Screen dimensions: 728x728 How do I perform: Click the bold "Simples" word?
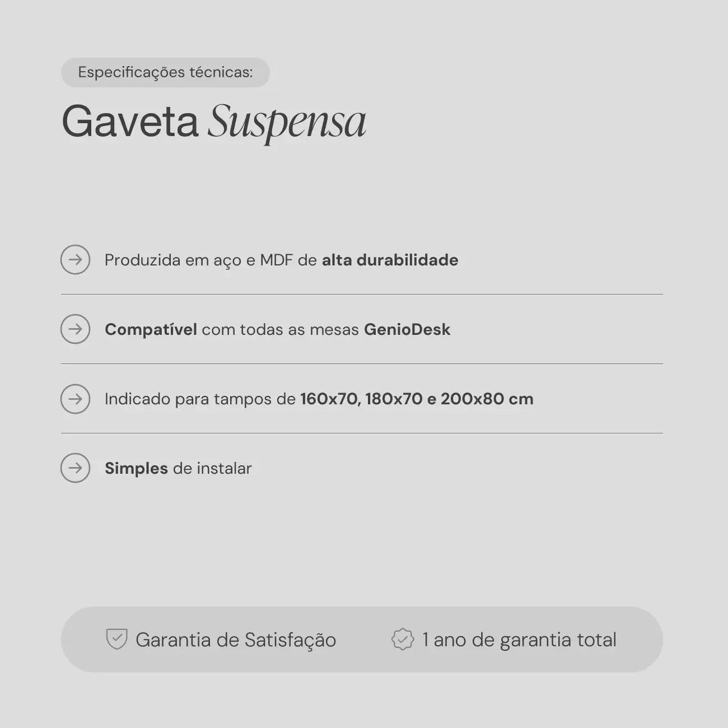(x=136, y=468)
